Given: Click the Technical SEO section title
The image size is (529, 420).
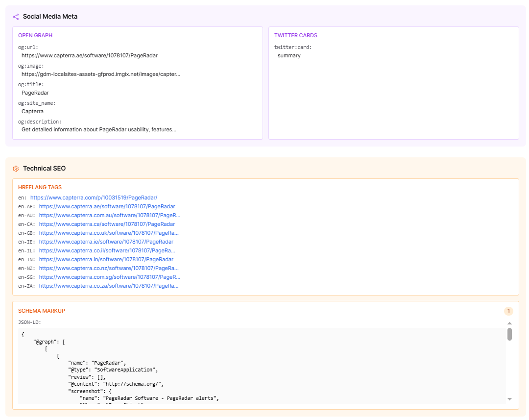Looking at the screenshot, I should coord(44,168).
